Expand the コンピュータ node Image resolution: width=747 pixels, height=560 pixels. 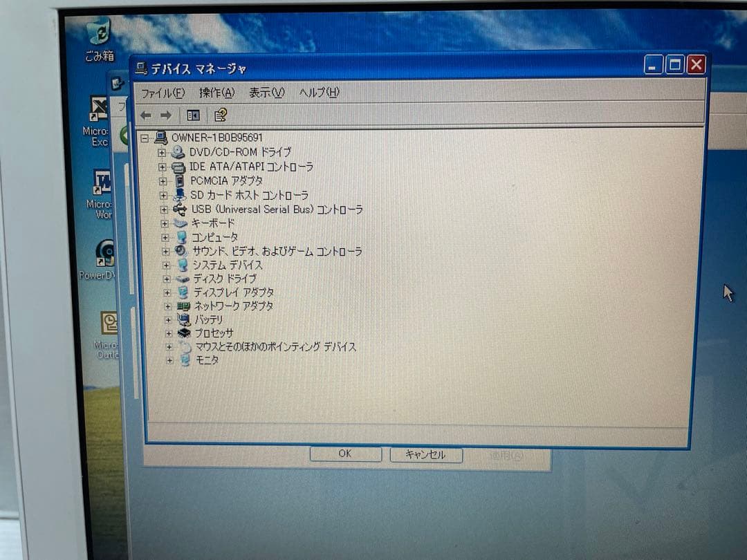click(165, 238)
